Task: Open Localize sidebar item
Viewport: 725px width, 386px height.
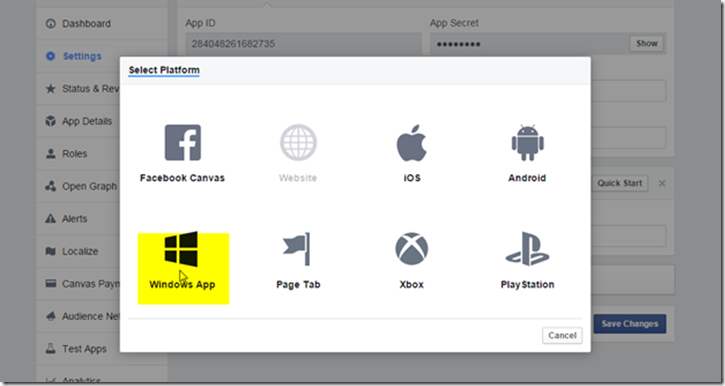Action: (x=78, y=251)
